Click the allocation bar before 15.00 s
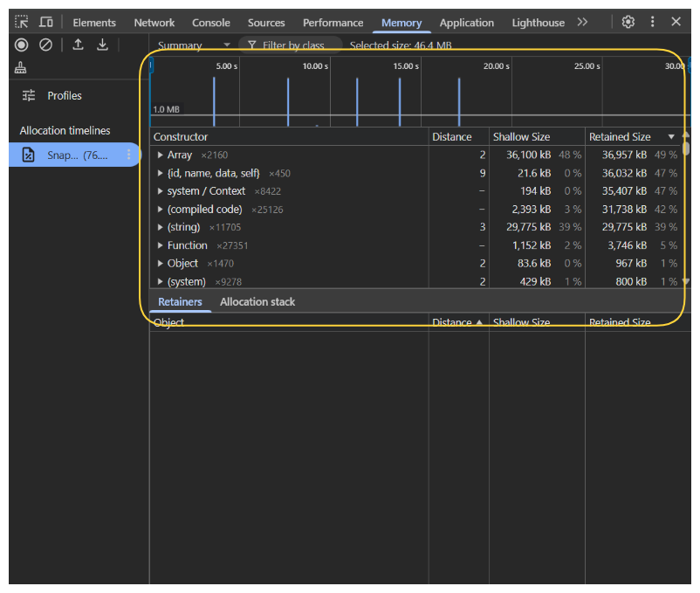This screenshot has width=700, height=593. pos(400,102)
